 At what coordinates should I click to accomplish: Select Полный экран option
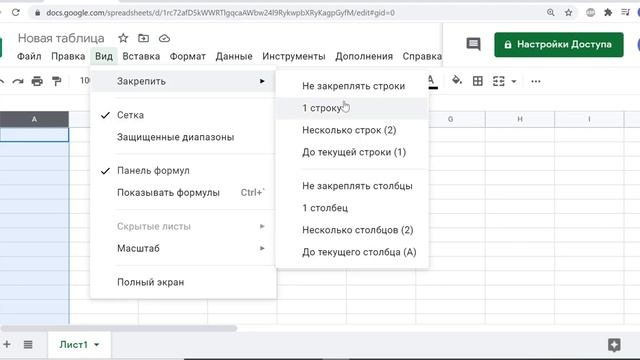183,282
